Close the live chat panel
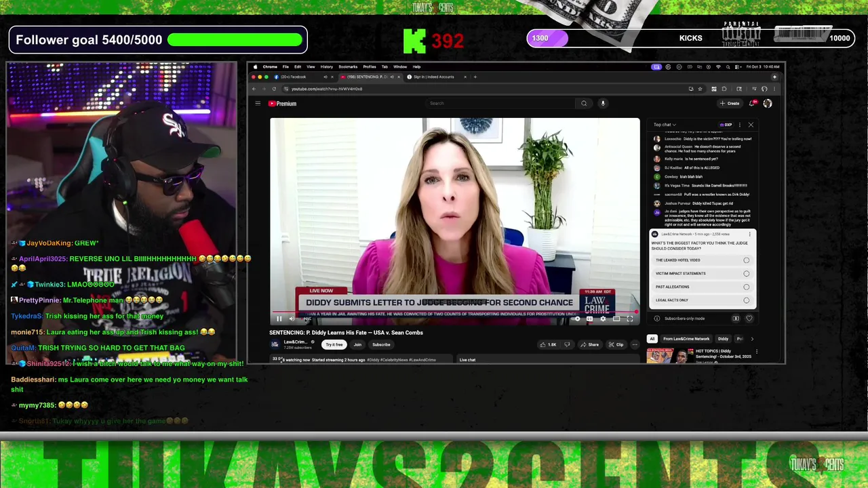The image size is (868, 488). coord(751,125)
